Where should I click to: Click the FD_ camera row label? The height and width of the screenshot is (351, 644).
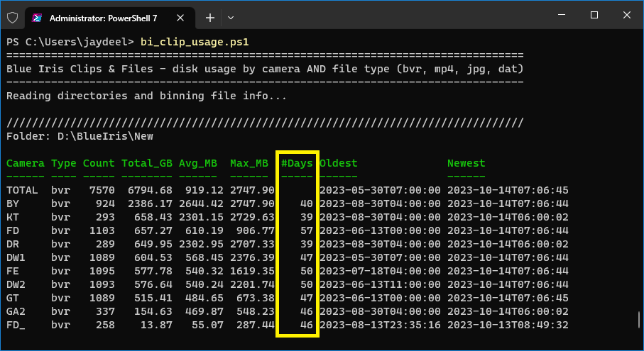click(x=16, y=325)
